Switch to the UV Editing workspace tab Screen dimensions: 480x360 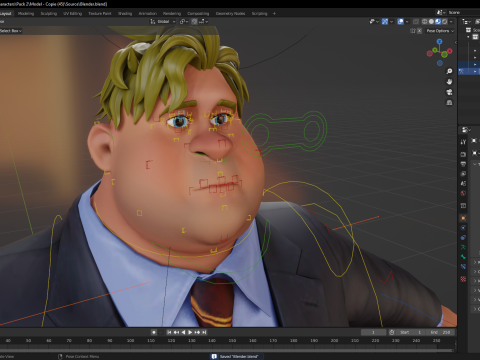click(x=73, y=13)
